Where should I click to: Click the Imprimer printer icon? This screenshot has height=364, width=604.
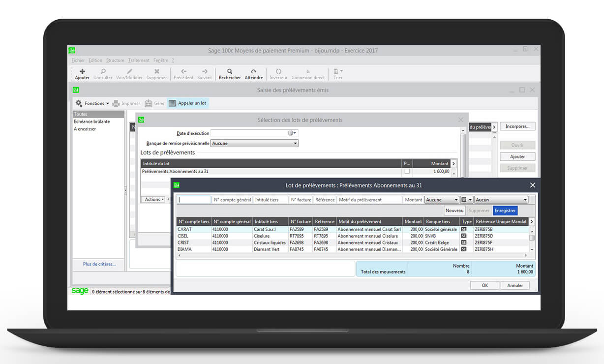click(x=116, y=103)
